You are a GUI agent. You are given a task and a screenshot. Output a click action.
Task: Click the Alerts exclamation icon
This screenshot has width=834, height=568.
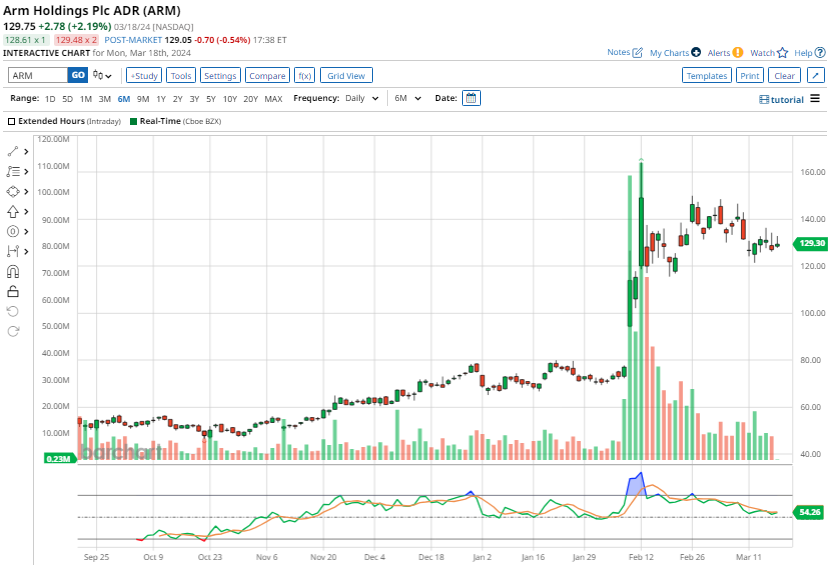point(738,52)
